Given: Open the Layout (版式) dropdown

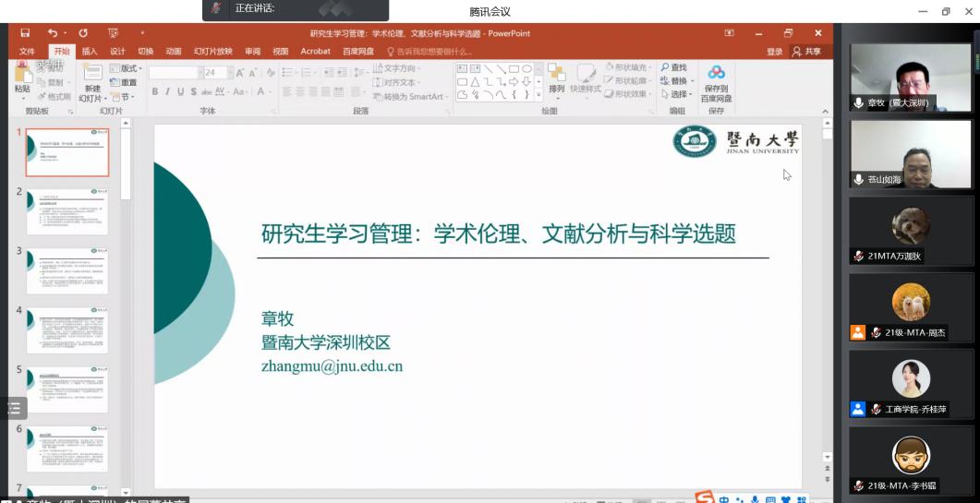Looking at the screenshot, I should click(126, 68).
